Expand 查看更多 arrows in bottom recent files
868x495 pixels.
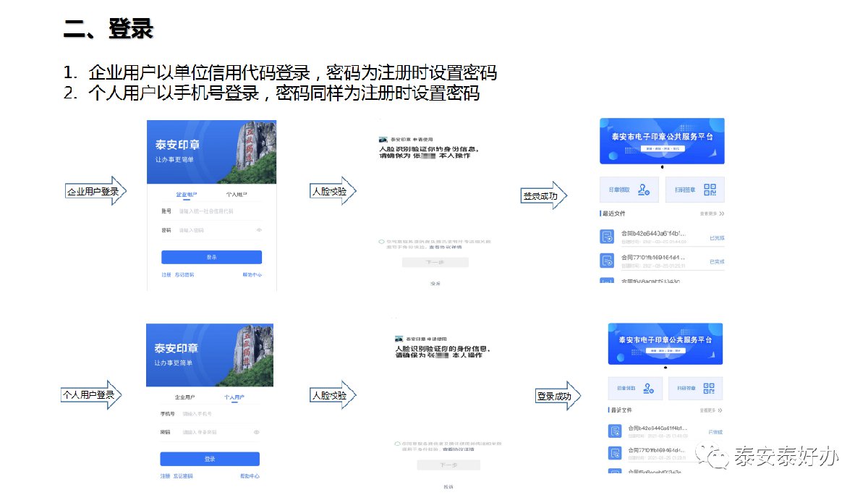coord(720,411)
